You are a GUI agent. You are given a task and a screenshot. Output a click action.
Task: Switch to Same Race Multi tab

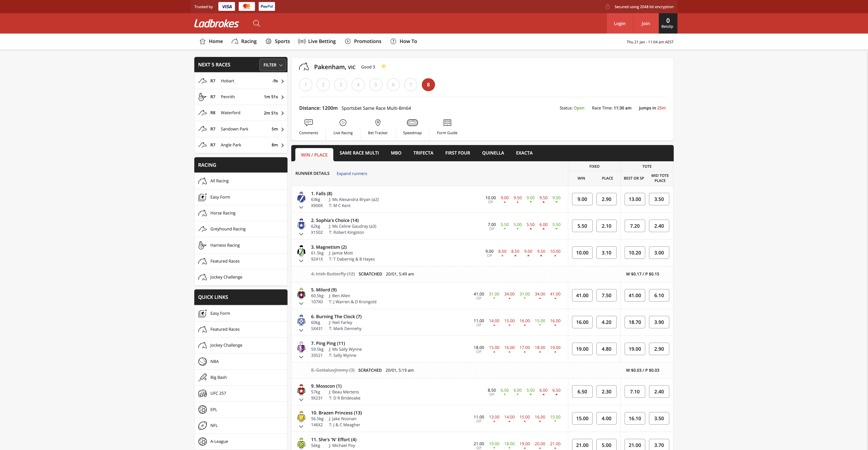click(x=359, y=153)
